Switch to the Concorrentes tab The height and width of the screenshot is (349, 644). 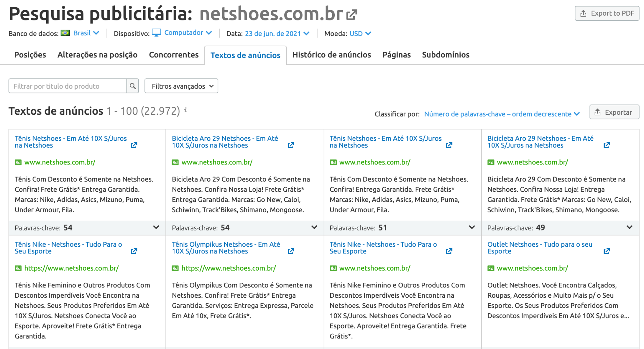tap(174, 55)
